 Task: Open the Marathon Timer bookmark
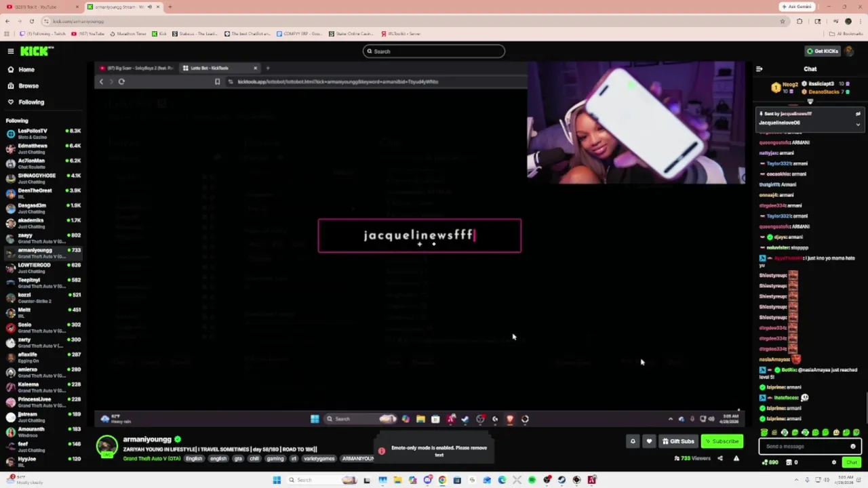tap(128, 34)
